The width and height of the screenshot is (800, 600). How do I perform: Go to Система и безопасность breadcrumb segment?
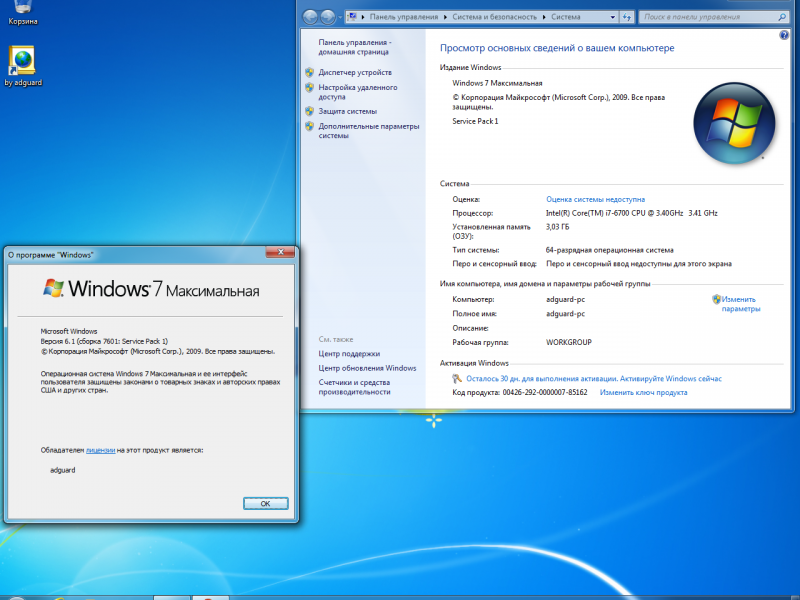494,17
